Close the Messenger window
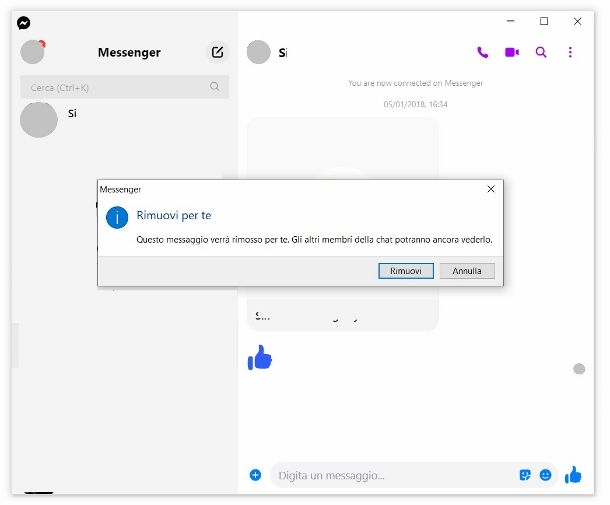 tap(577, 21)
